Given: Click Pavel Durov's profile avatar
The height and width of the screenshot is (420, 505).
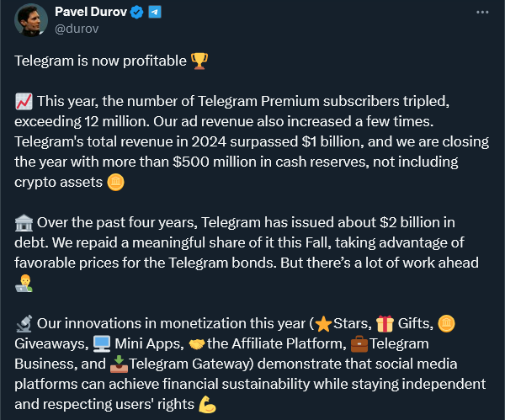Looking at the screenshot, I should click(x=32, y=21).
